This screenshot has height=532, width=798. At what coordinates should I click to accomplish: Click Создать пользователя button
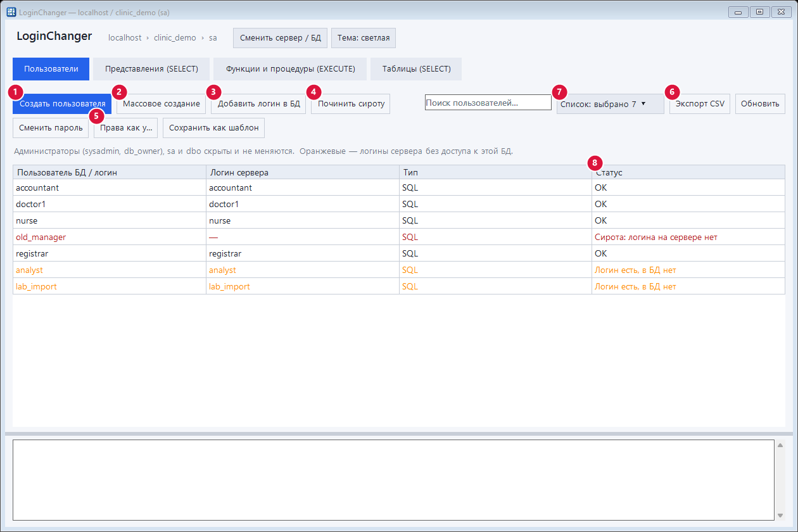(x=62, y=104)
